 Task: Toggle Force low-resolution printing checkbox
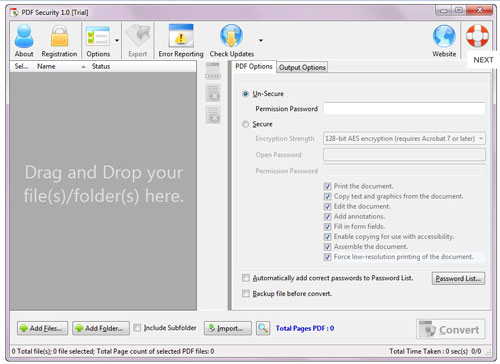click(327, 257)
